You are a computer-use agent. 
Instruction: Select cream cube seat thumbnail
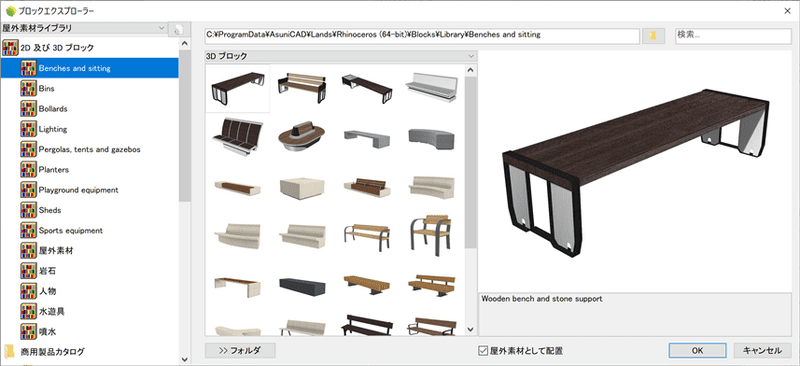coord(302,188)
